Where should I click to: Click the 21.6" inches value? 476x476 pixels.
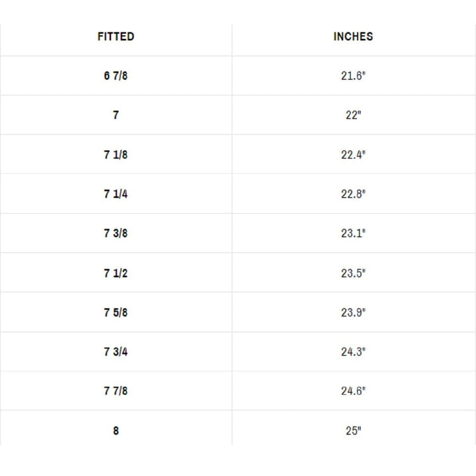click(353, 76)
